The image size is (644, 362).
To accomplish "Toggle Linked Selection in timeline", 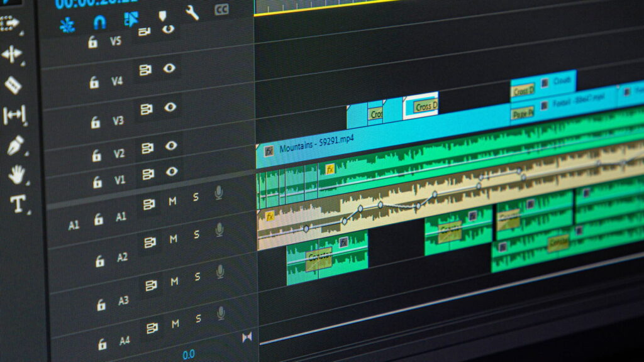I will click(131, 19).
